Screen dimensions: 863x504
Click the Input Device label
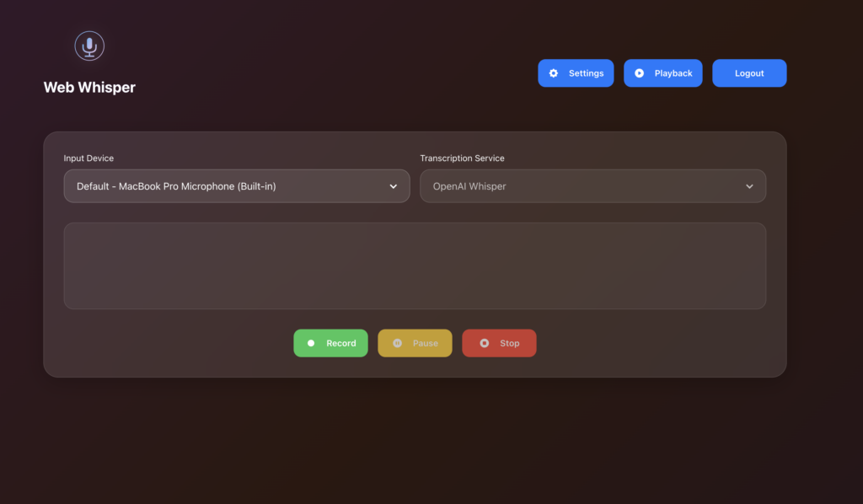[88, 158]
